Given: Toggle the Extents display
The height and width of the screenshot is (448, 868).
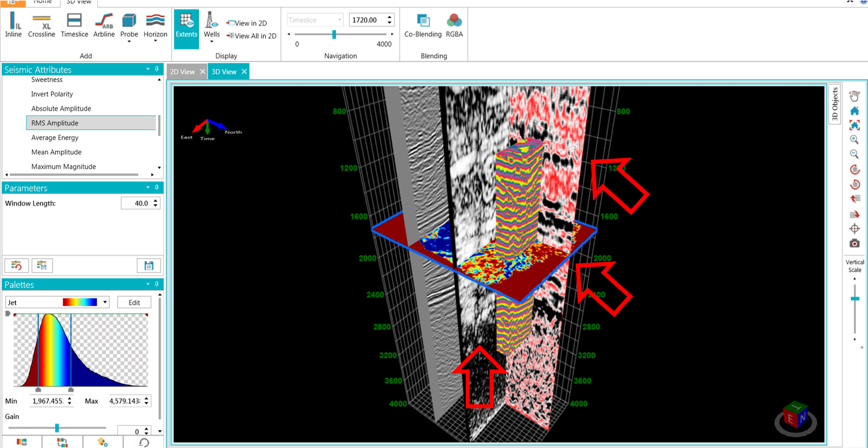Looking at the screenshot, I should 186,28.
